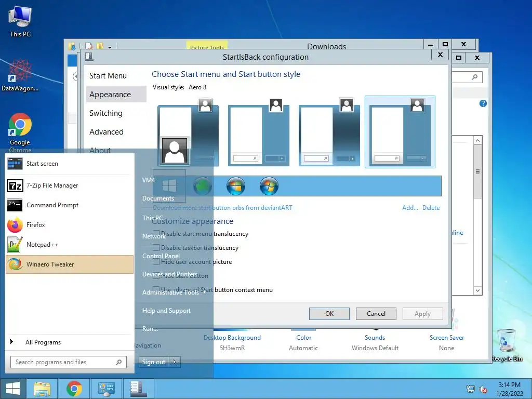
Task: Click the help question mark icon
Action: pos(483,103)
